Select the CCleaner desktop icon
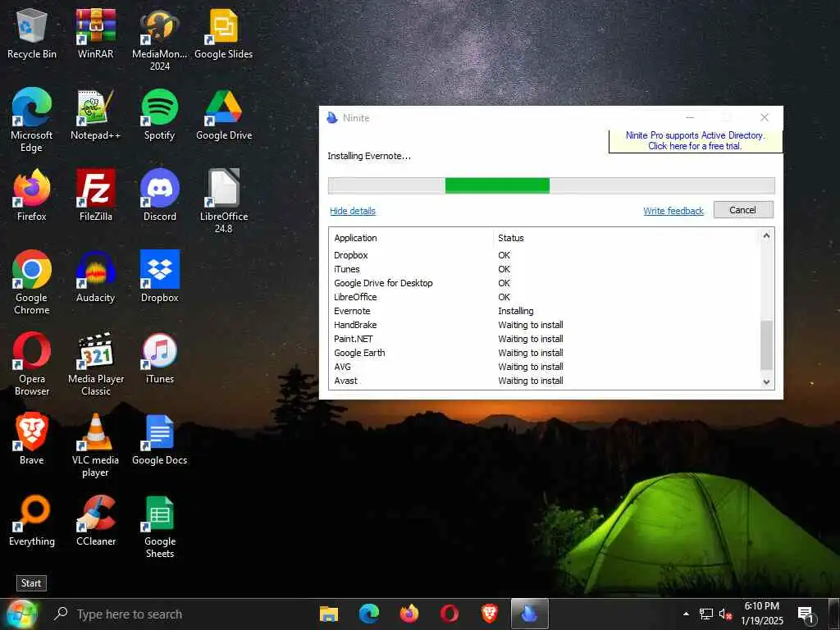Screen dimensions: 840x630 tap(95, 521)
